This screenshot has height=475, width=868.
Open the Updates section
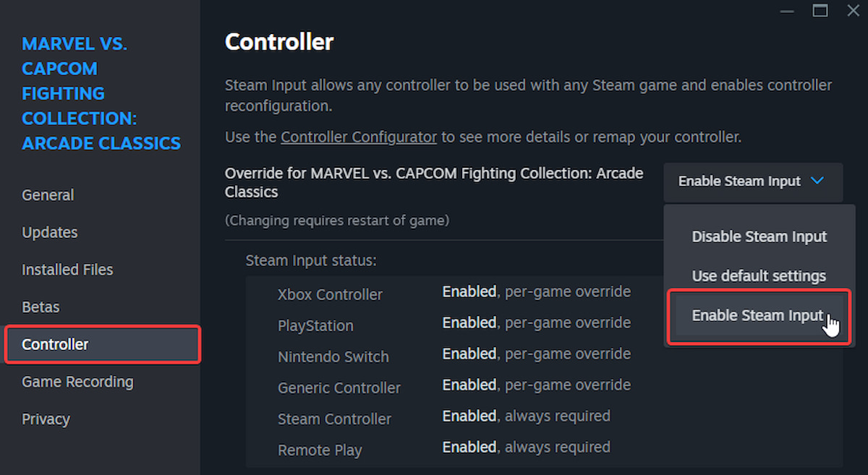(49, 232)
